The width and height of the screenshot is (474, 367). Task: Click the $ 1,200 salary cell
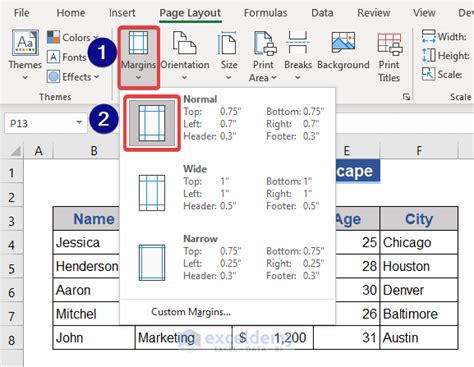click(x=273, y=338)
